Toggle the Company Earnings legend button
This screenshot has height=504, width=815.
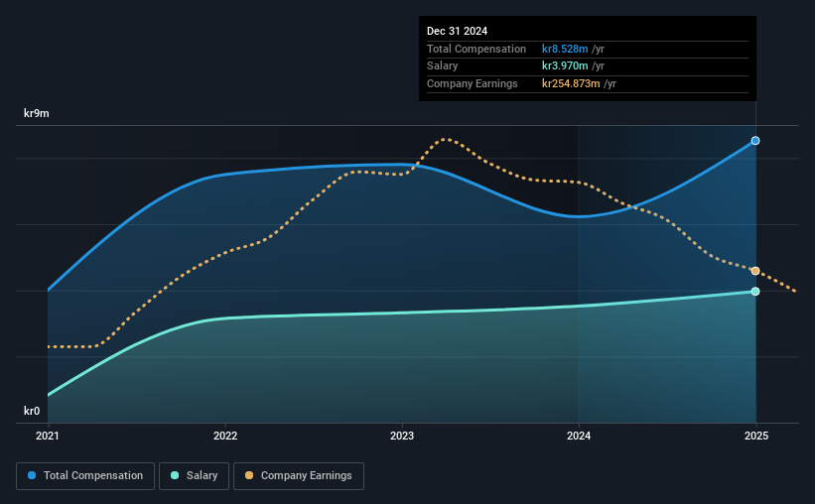tap(299, 476)
